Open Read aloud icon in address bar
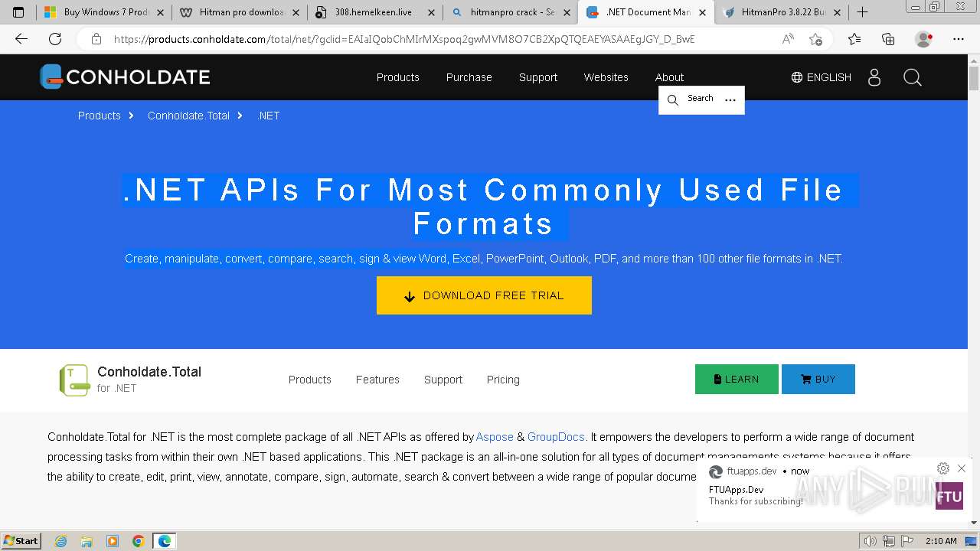Screen dimensions: 980x551 tap(788, 39)
